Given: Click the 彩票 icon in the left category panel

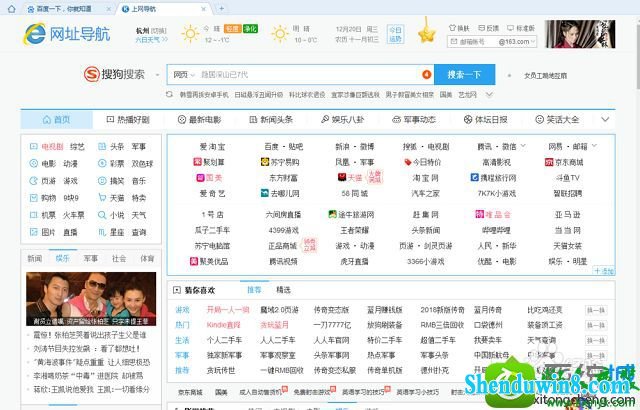Looking at the screenshot, I should pos(102,163).
